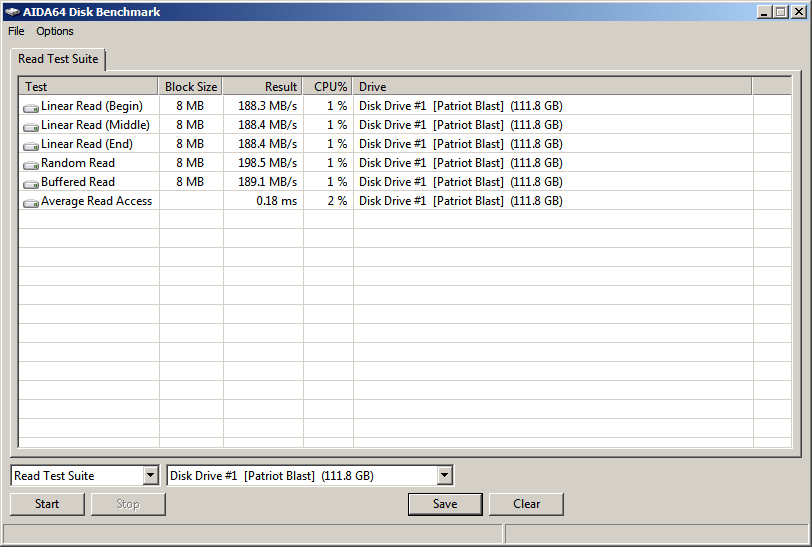
Task: Select the Linear Read (Middle) row
Action: tap(405, 125)
